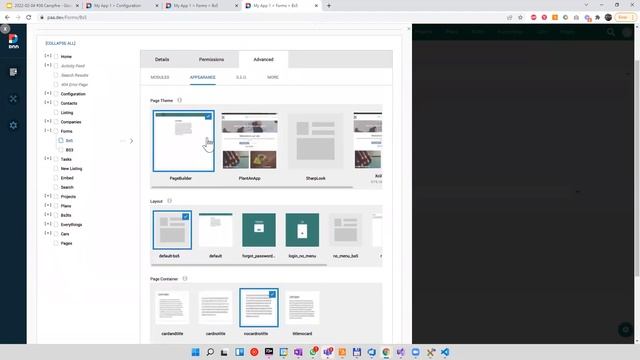The height and width of the screenshot is (360, 640).
Task: Open the Content pages icon in sidebar
Action: point(13,72)
